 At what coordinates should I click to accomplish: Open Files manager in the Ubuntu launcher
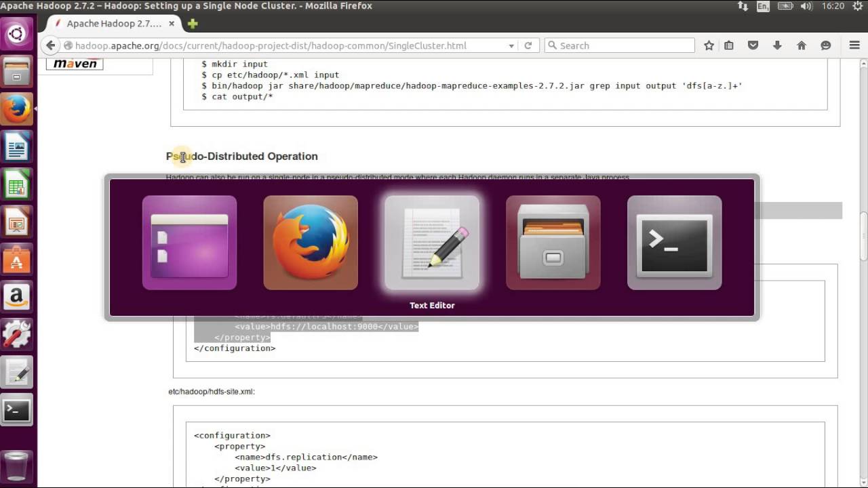[17, 71]
